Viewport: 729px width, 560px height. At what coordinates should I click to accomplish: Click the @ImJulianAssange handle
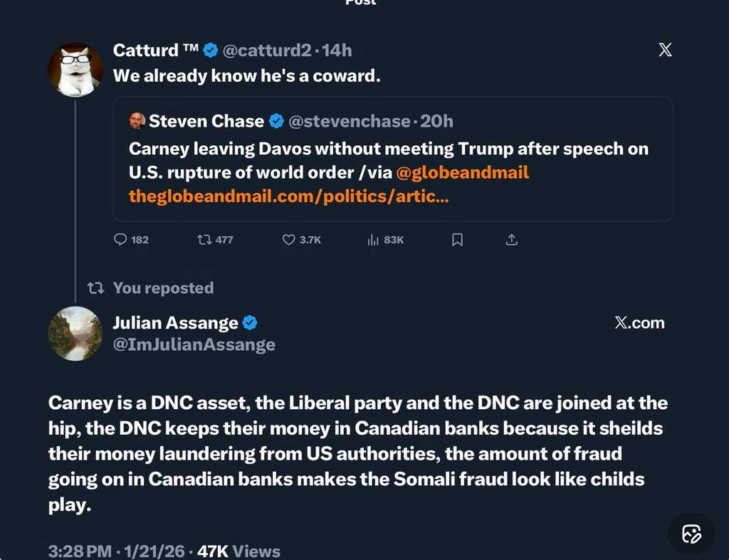coord(194,345)
